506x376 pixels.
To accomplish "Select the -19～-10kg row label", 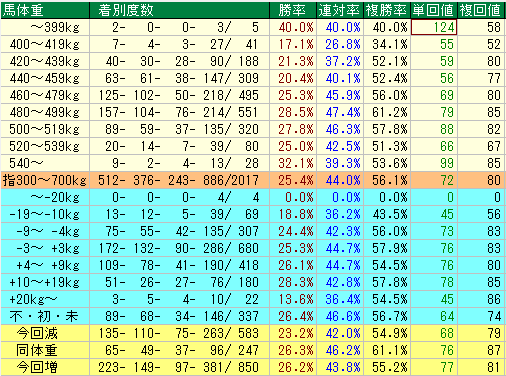I will pyautogui.click(x=45, y=214).
